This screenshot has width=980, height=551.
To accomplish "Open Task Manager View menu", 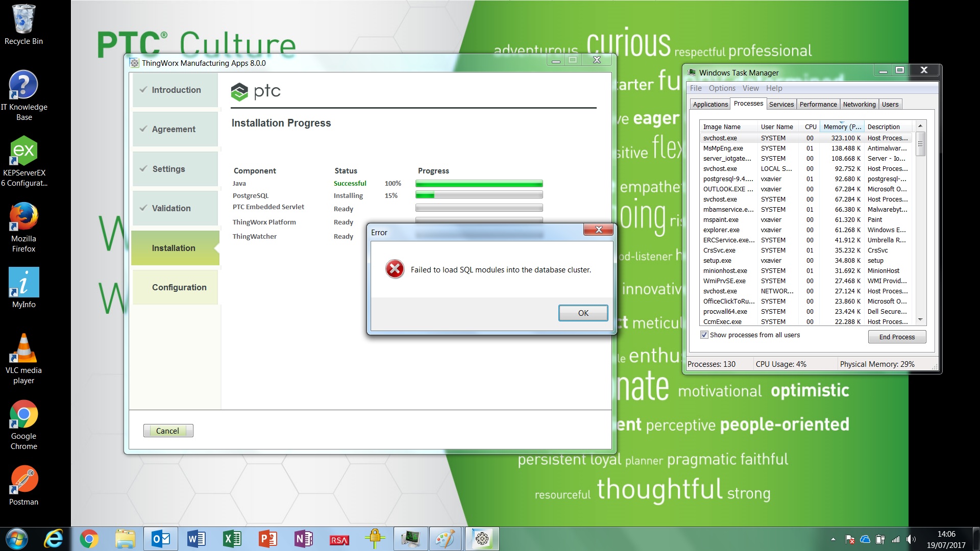I will coord(750,88).
